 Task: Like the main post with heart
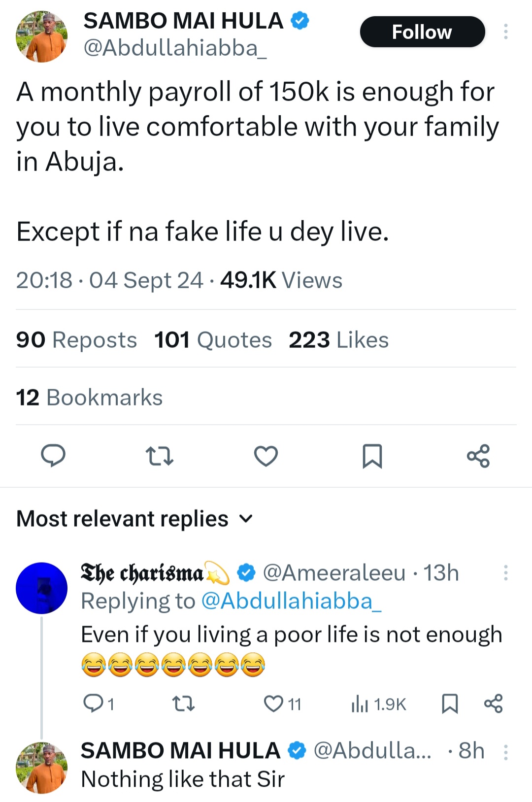point(266,456)
